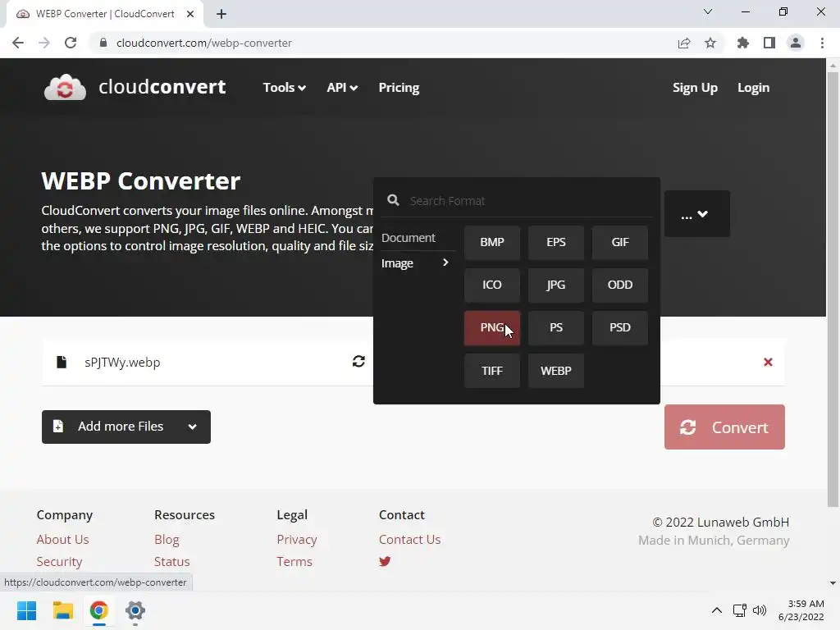Viewport: 840px width, 630px height.
Task: Click the cloudconvert brand name text
Action: [162, 87]
